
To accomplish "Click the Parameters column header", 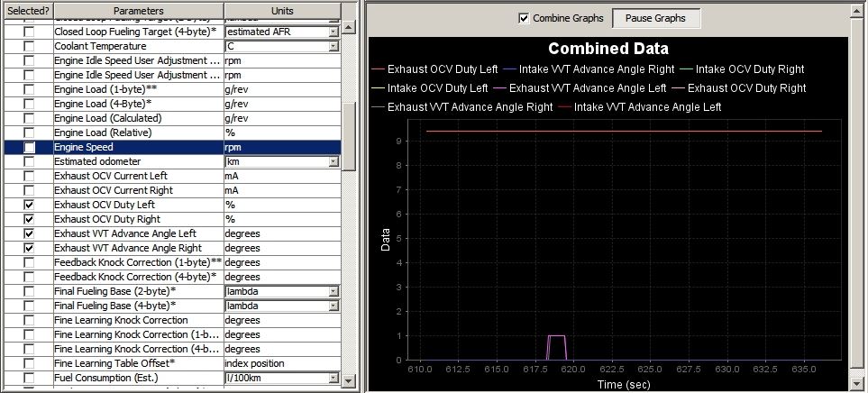I will tap(137, 9).
